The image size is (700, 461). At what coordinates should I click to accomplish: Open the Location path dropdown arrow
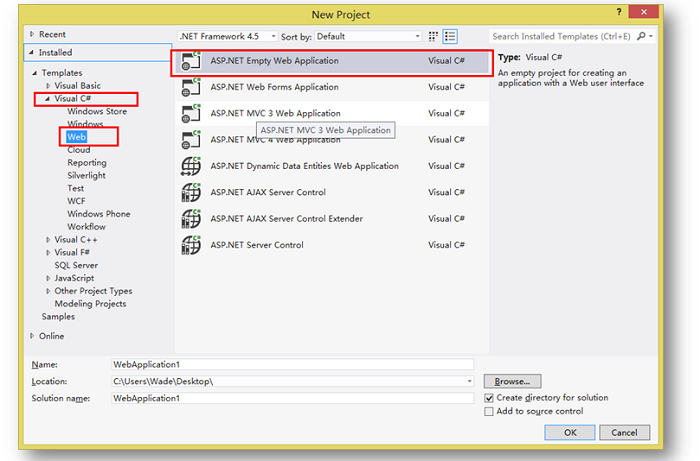coord(469,382)
